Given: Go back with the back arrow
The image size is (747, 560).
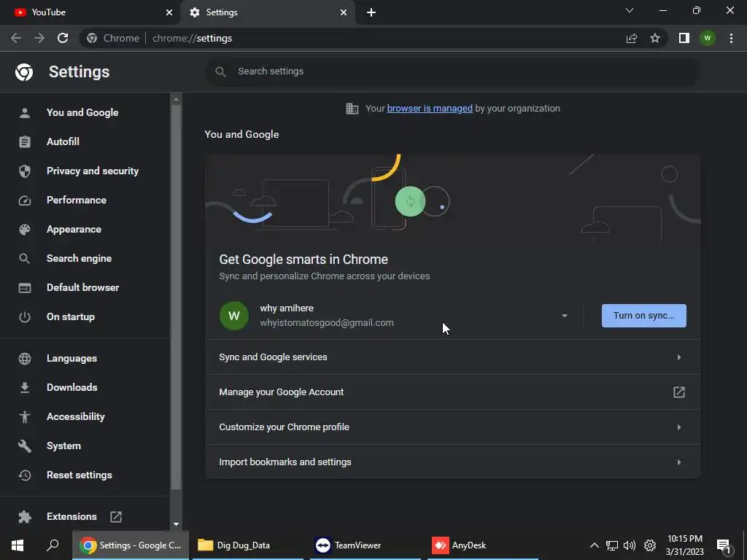Looking at the screenshot, I should pos(16,38).
